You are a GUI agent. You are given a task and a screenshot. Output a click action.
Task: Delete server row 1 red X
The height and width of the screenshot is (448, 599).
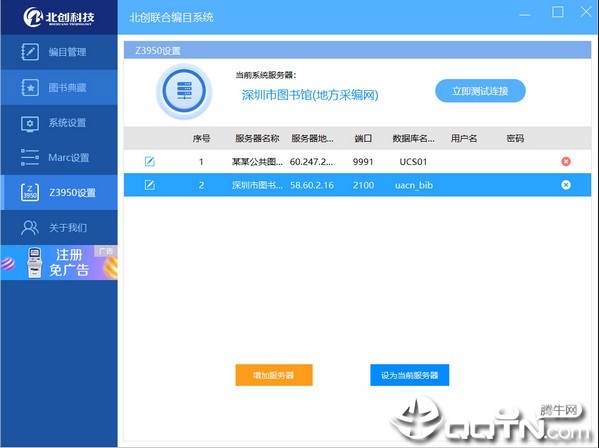pyautogui.click(x=566, y=162)
